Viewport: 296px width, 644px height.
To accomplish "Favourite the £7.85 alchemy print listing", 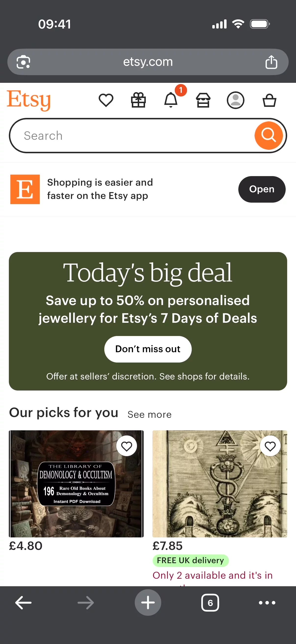I will coord(270,446).
